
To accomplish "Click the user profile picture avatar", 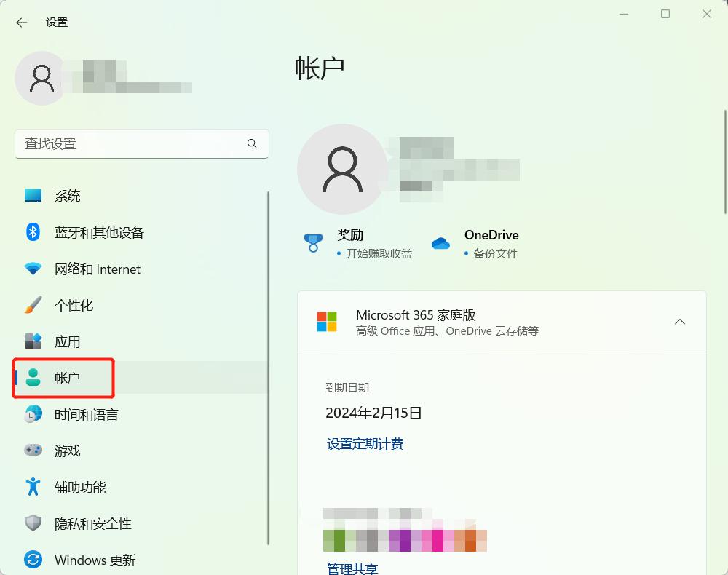I will click(x=41, y=78).
